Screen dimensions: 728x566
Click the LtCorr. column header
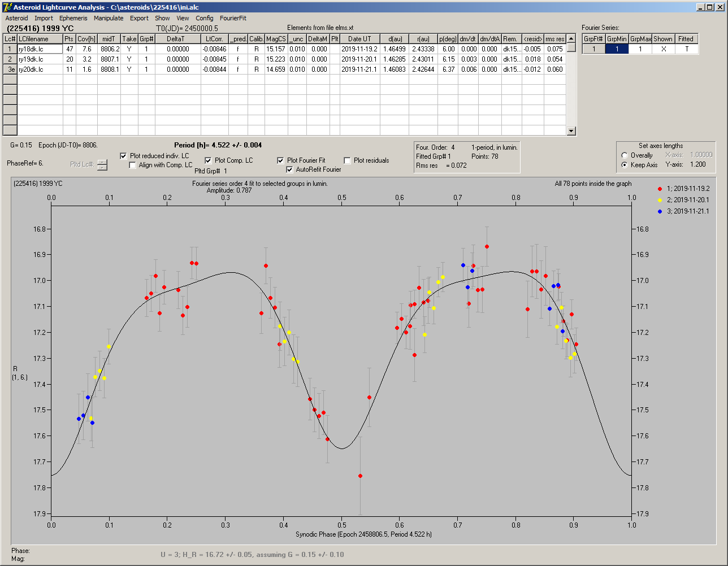point(215,39)
